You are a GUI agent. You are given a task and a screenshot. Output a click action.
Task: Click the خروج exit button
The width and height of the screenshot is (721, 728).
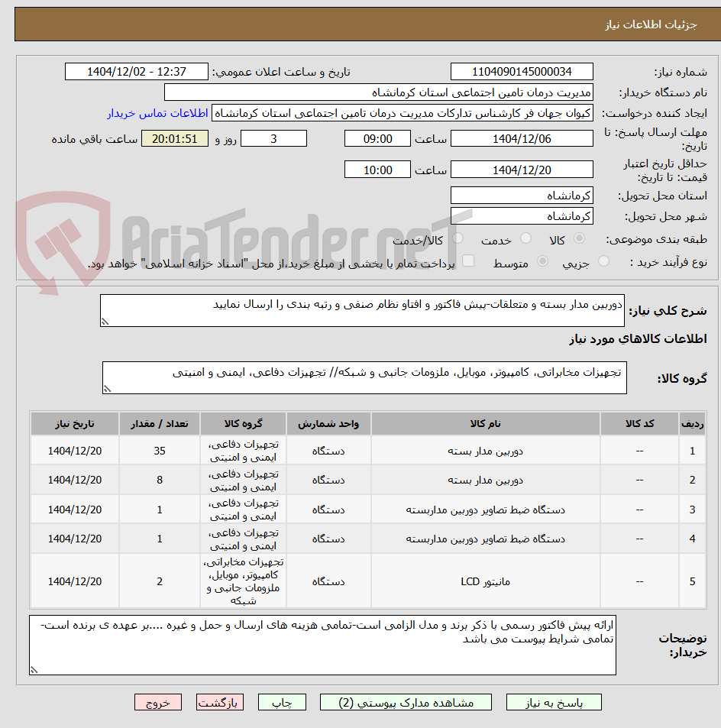pos(158,703)
